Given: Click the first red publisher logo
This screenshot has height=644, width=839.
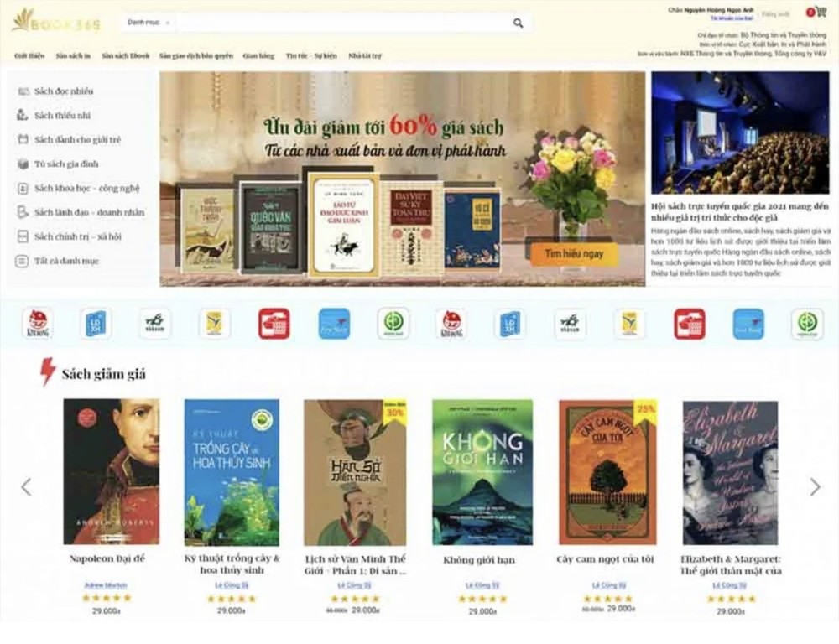Looking at the screenshot, I should click(x=274, y=324).
